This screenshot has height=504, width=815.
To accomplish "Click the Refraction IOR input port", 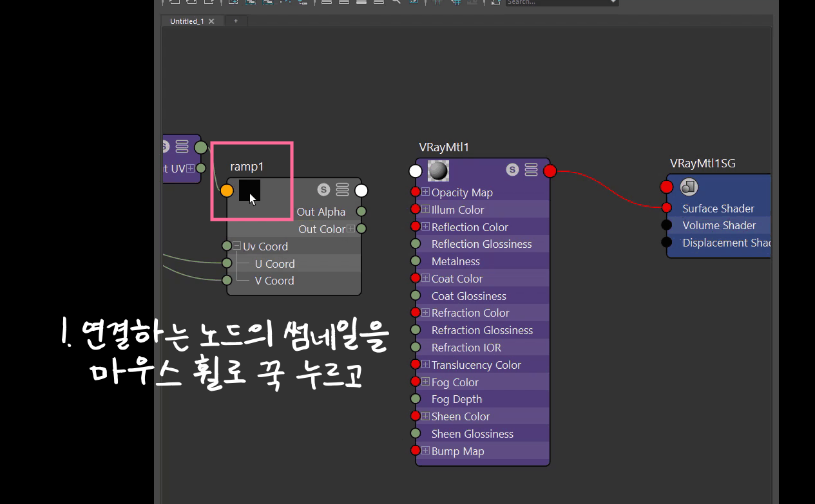I will tap(416, 347).
